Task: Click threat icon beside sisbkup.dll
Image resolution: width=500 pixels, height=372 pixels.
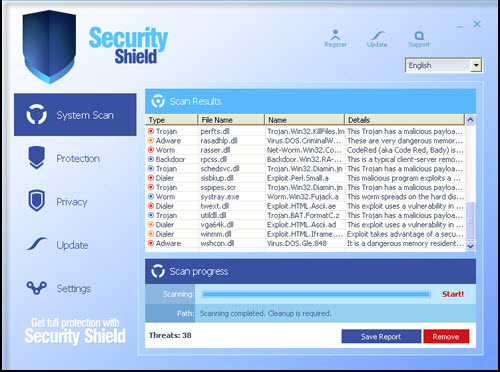Action: pyautogui.click(x=151, y=178)
